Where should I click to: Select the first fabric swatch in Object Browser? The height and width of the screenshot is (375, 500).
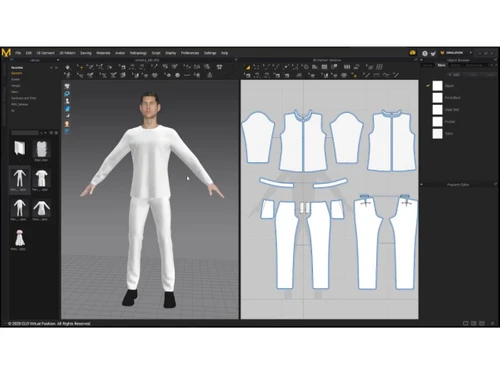pos(437,86)
